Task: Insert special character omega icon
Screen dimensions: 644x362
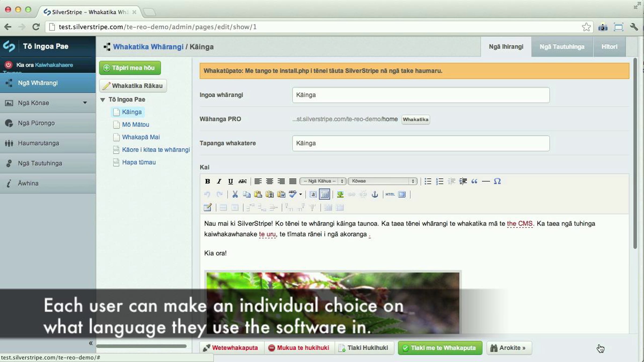Action: point(497,181)
